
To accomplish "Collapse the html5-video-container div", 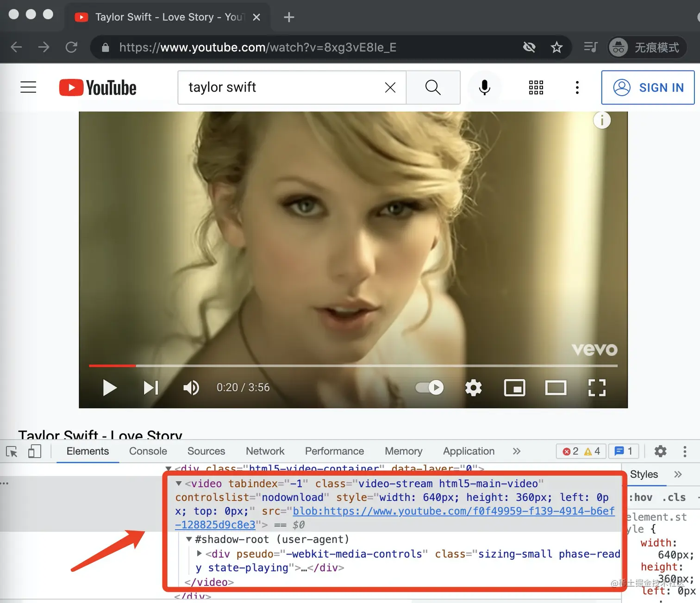I will point(169,468).
